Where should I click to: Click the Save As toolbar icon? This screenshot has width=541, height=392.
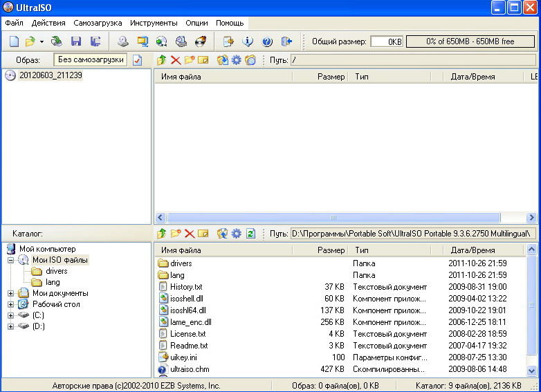click(x=95, y=41)
